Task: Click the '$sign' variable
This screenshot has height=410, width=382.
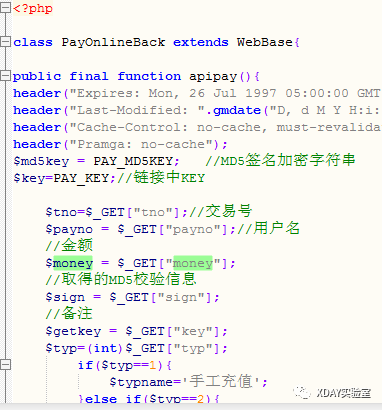Action: point(65,297)
